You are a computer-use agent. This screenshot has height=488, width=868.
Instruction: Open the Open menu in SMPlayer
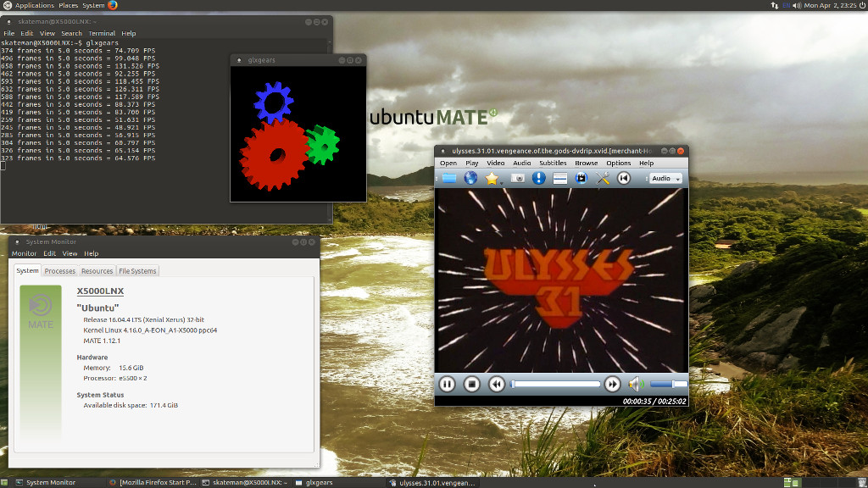coord(448,164)
